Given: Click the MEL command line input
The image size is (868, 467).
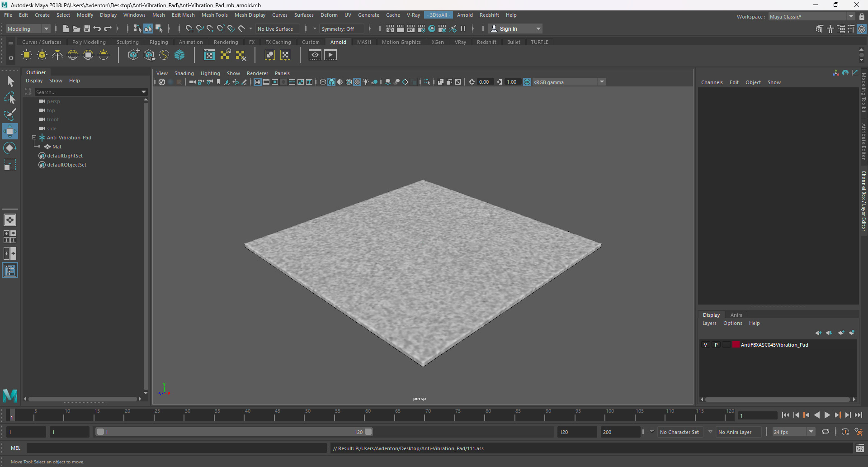Looking at the screenshot, I should tap(176, 448).
